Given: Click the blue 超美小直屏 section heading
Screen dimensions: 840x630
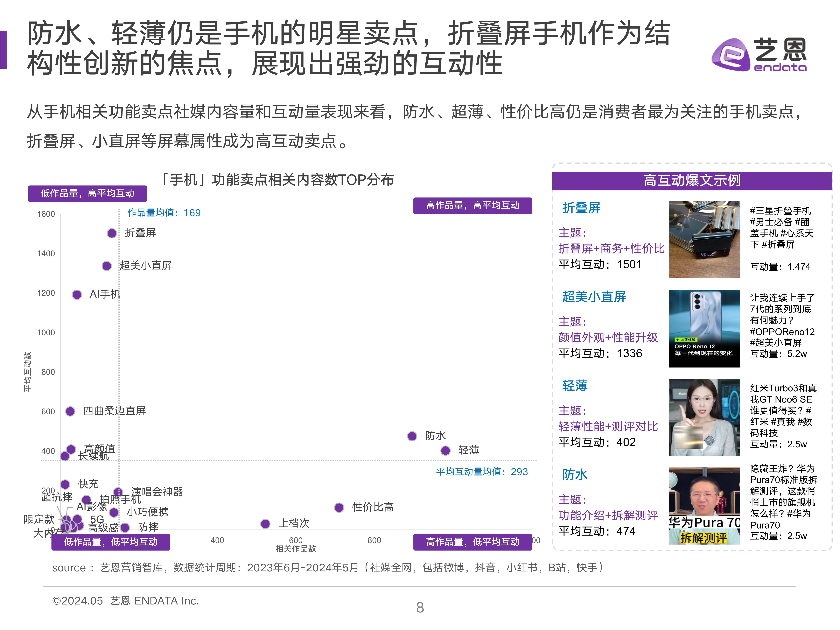Looking at the screenshot, I should pyautogui.click(x=594, y=297).
